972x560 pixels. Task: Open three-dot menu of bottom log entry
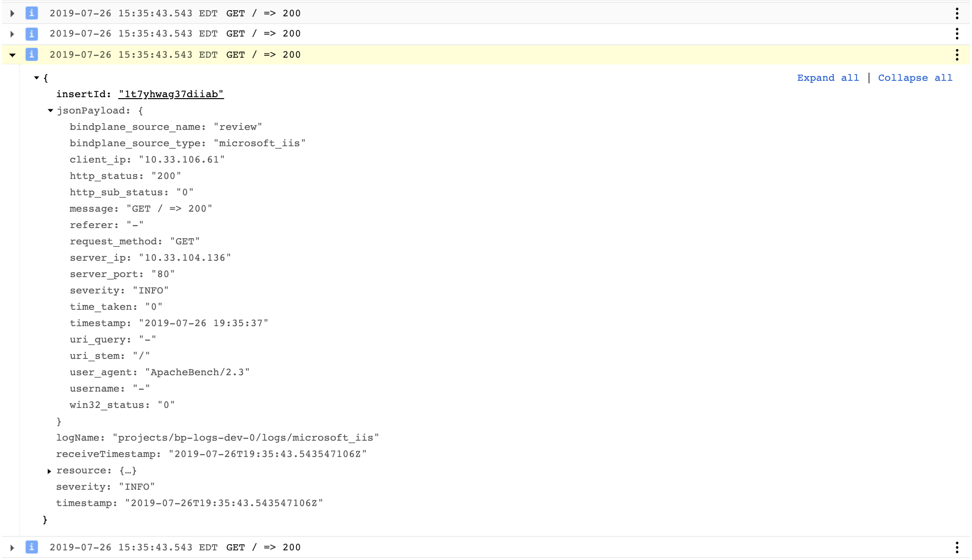pos(957,547)
